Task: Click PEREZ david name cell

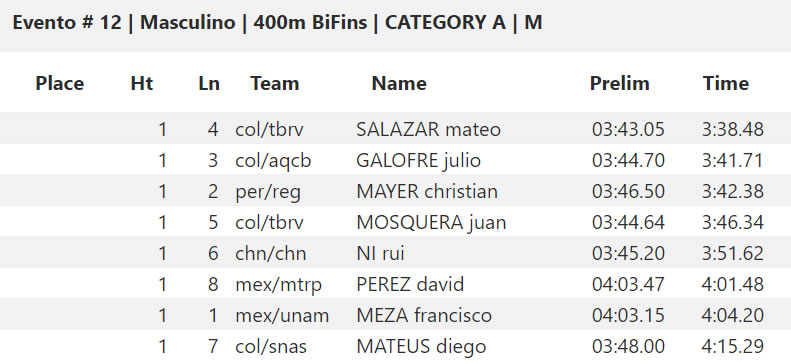Action: coord(410,285)
